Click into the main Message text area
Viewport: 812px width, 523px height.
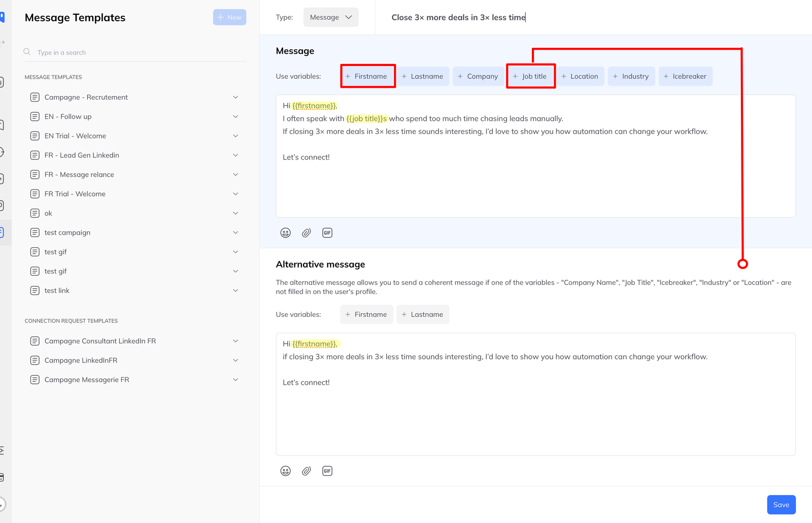pos(535,156)
